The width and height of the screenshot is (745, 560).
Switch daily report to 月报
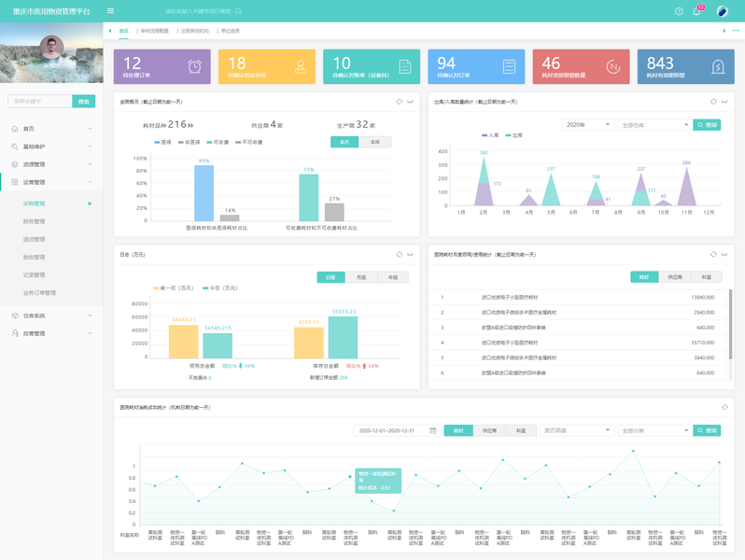361,277
